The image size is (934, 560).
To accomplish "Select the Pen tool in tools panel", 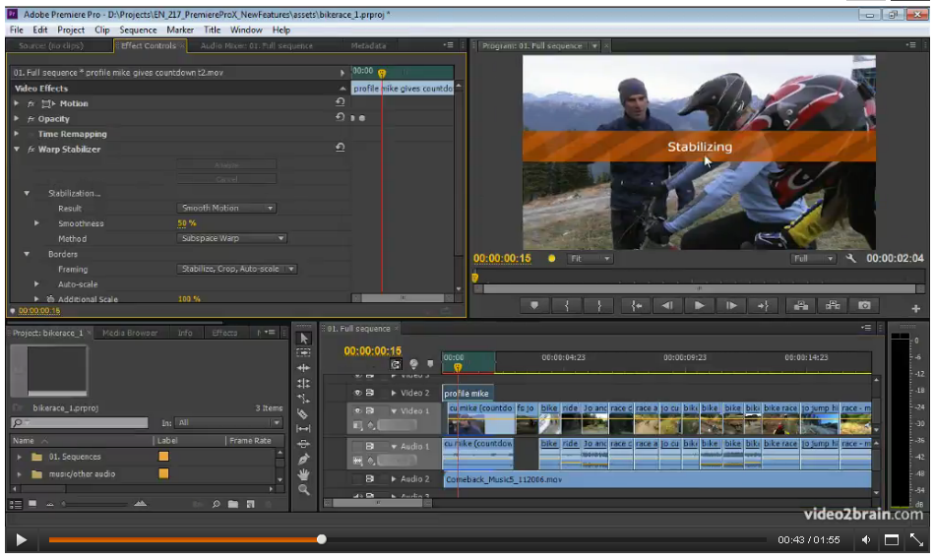I will pyautogui.click(x=303, y=459).
